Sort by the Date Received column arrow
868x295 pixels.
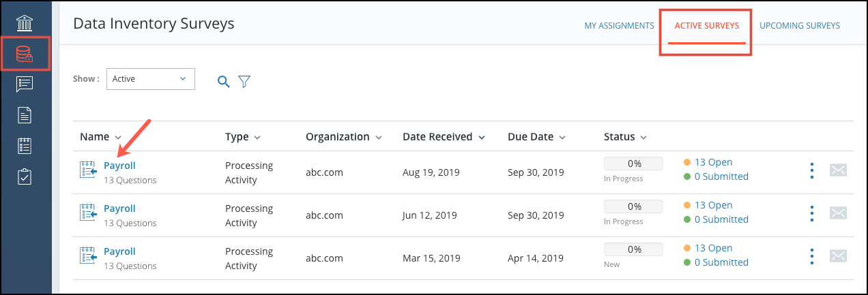pos(482,137)
